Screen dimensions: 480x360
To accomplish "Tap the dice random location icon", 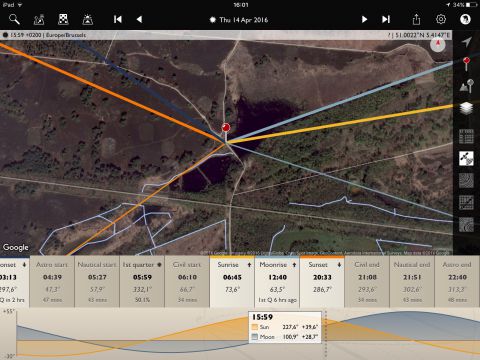I will (x=63, y=19).
